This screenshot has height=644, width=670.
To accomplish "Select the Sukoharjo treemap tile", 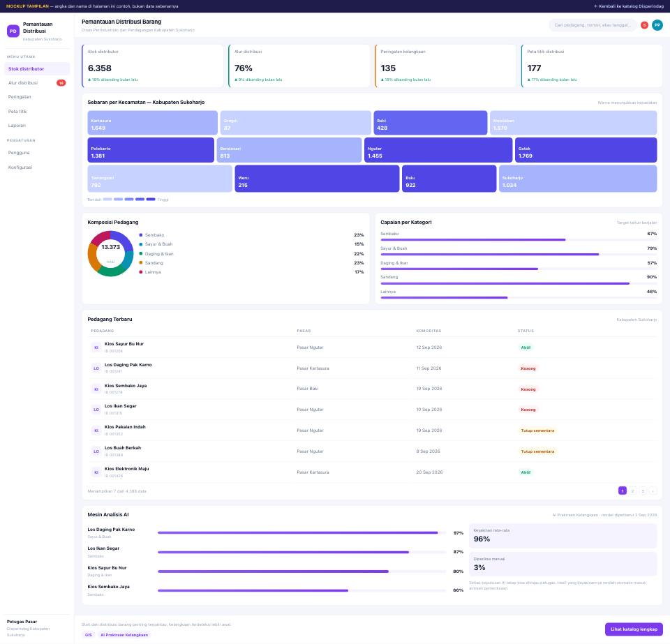I will pyautogui.click(x=578, y=179).
